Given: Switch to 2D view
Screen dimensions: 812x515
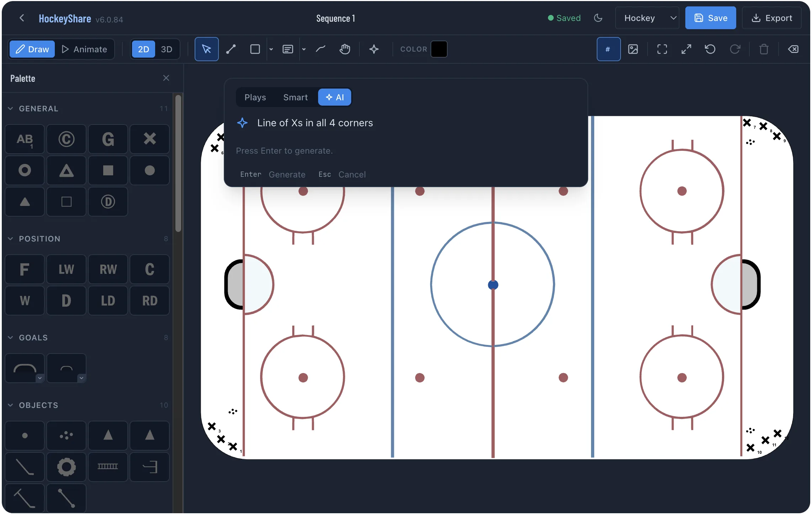Looking at the screenshot, I should (143, 49).
